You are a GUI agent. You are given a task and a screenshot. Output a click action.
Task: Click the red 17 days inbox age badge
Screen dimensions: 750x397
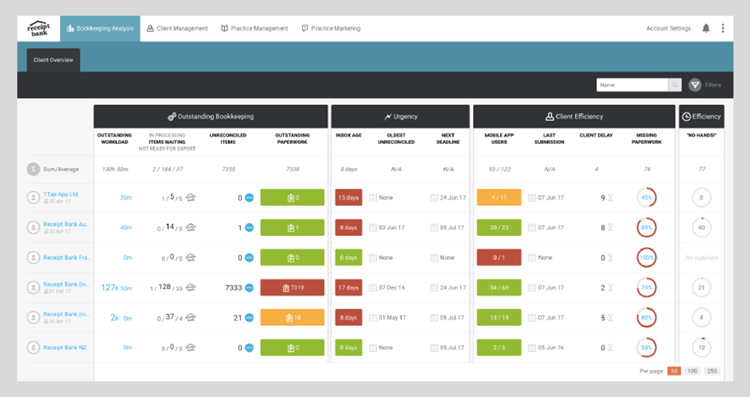(x=349, y=287)
